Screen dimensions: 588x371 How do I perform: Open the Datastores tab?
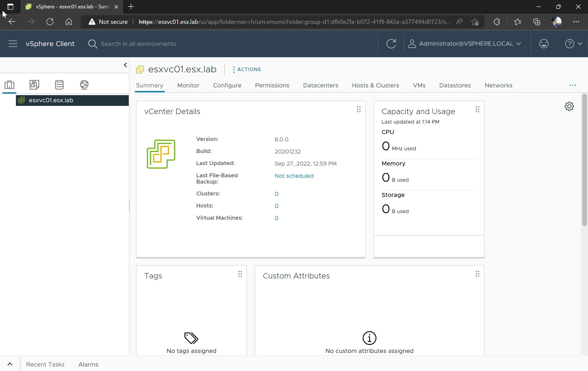point(455,85)
